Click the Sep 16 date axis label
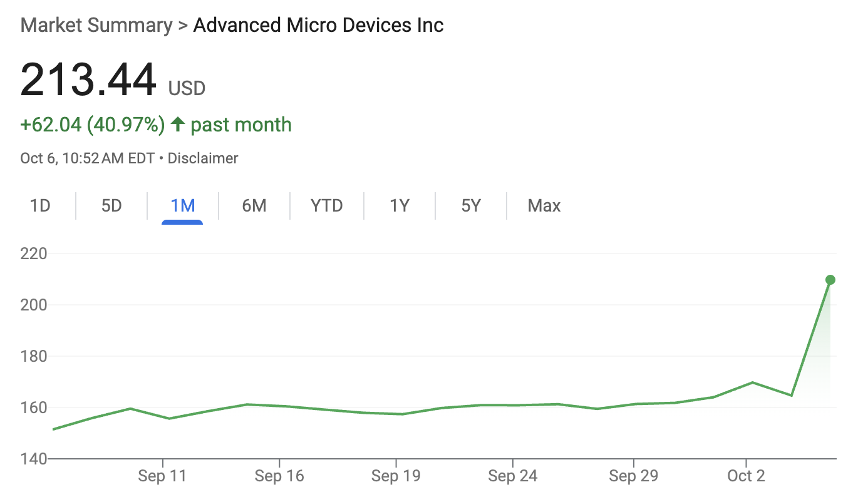Image resolution: width=868 pixels, height=497 pixels. 279,476
